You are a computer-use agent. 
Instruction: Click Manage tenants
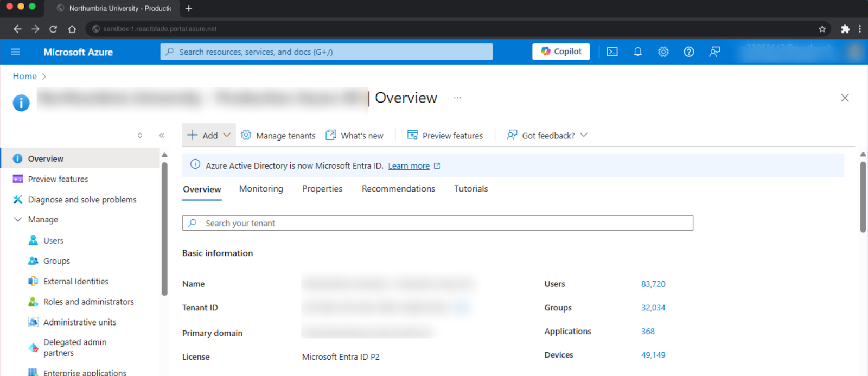point(278,135)
